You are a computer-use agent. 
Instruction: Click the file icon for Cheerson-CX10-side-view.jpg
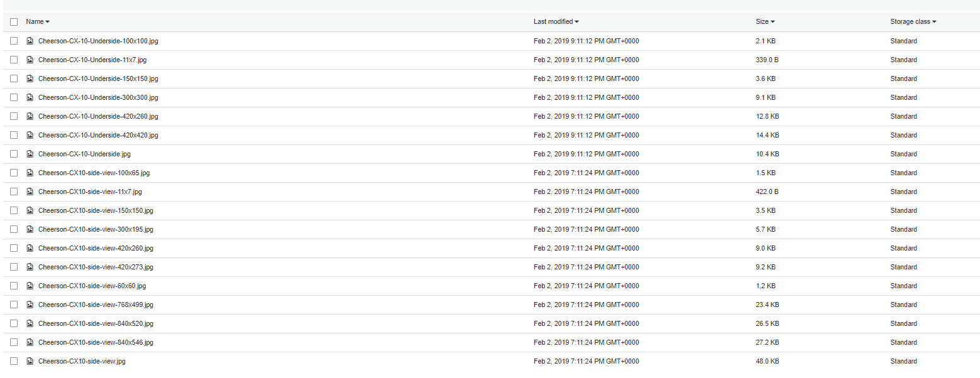(30, 360)
